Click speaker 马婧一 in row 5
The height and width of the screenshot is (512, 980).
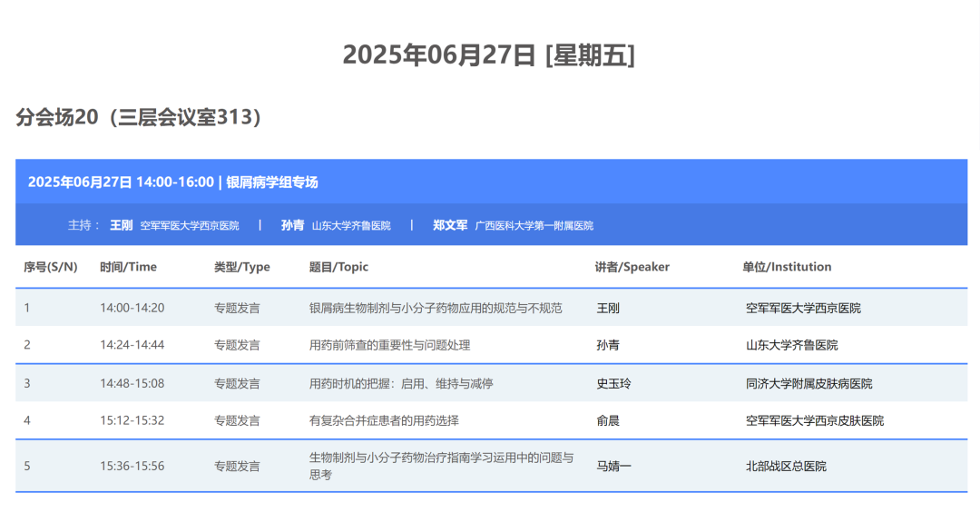[613, 466]
